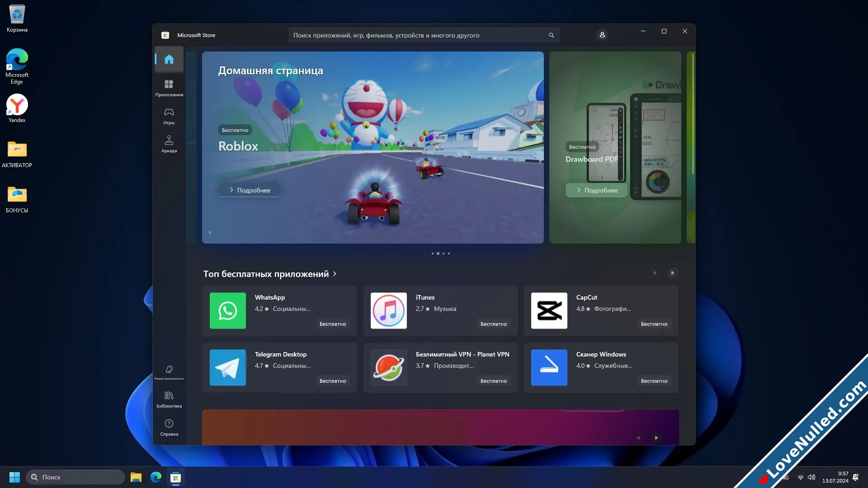Open the Игры section in sidebar
The height and width of the screenshot is (488, 868).
(x=169, y=116)
